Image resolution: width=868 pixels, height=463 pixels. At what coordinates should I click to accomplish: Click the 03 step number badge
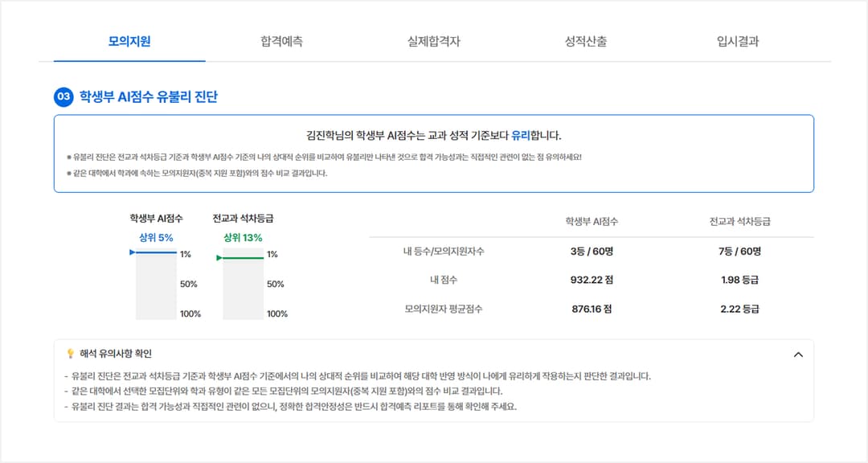point(63,97)
